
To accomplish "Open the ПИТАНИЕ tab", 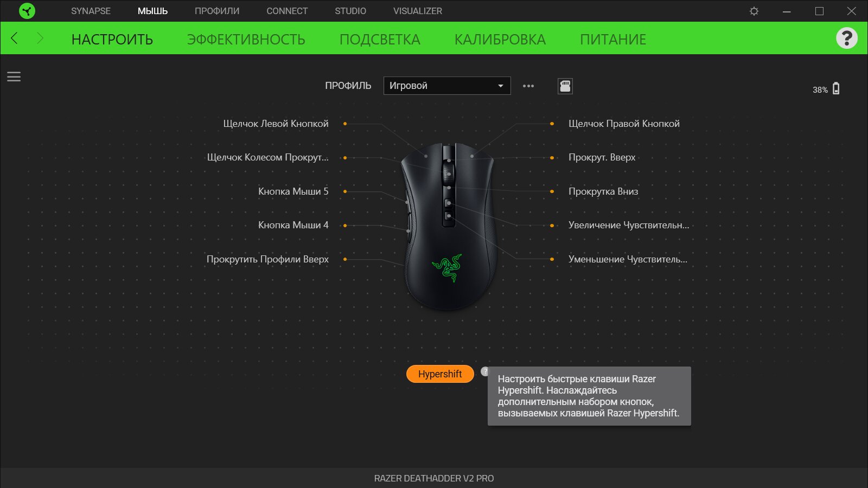I will coord(613,40).
